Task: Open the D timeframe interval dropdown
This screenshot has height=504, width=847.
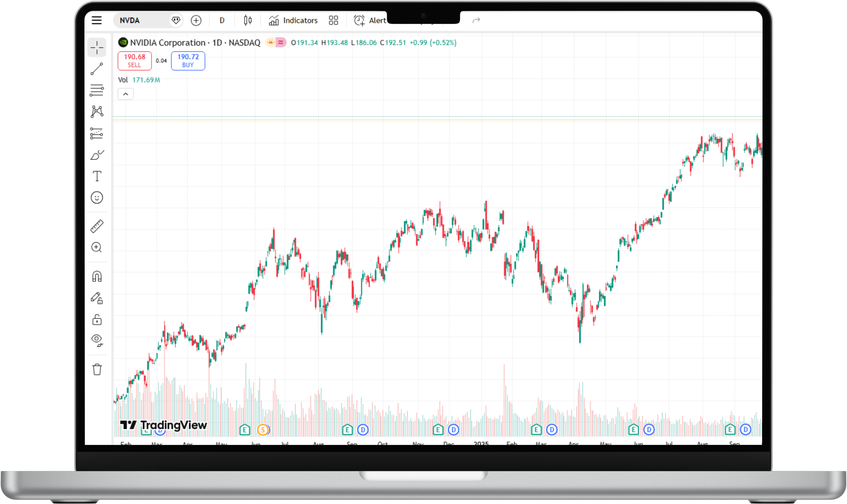Action: (222, 20)
